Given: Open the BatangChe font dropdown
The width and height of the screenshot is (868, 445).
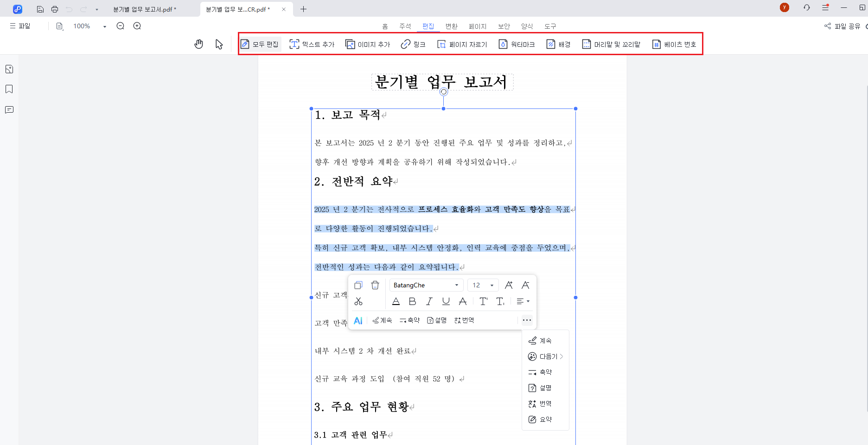Looking at the screenshot, I should (425, 285).
